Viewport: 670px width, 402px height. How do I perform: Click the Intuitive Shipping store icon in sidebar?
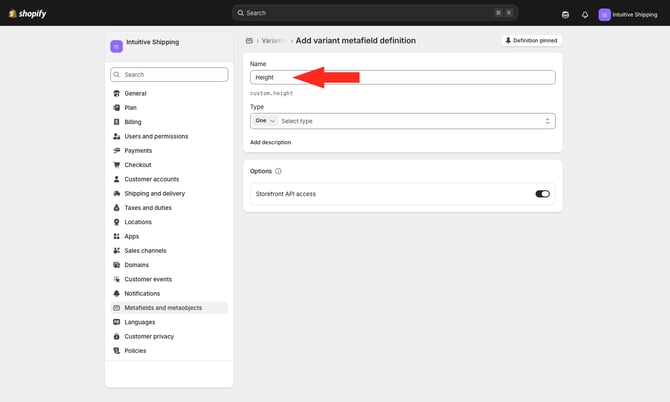[116, 46]
